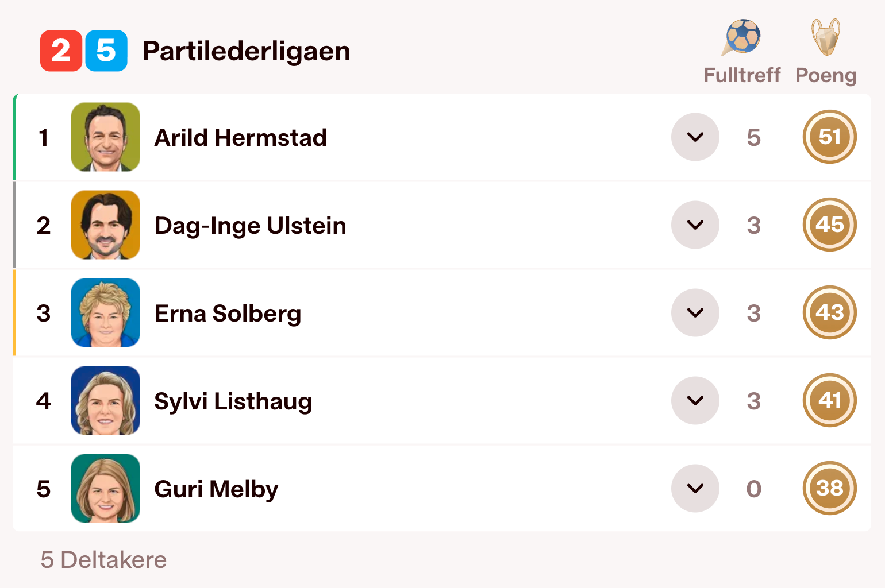Image resolution: width=885 pixels, height=588 pixels.
Task: Click the Dag-Inge Ulstein name
Action: click(x=250, y=226)
